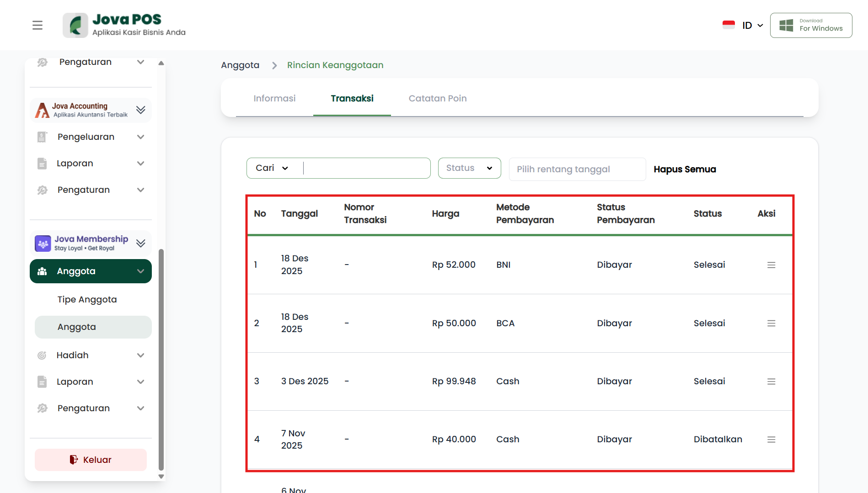Open the Status filter dropdown

(x=469, y=168)
